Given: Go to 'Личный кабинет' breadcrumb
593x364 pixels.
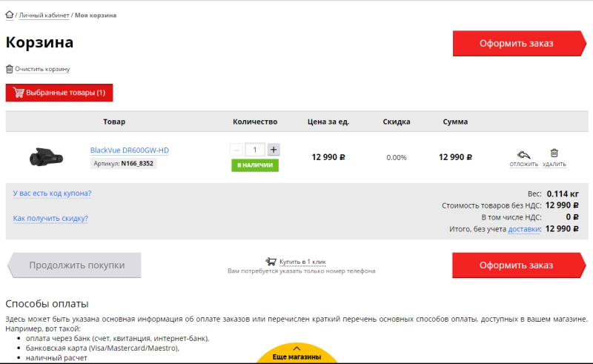Looking at the screenshot, I should tap(44, 15).
